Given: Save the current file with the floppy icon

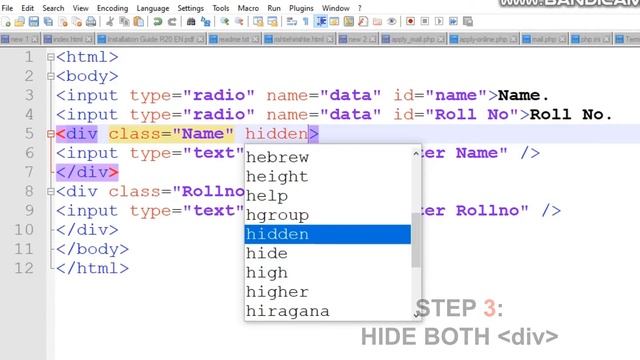Looking at the screenshot, I should pyautogui.click(x=34, y=22).
